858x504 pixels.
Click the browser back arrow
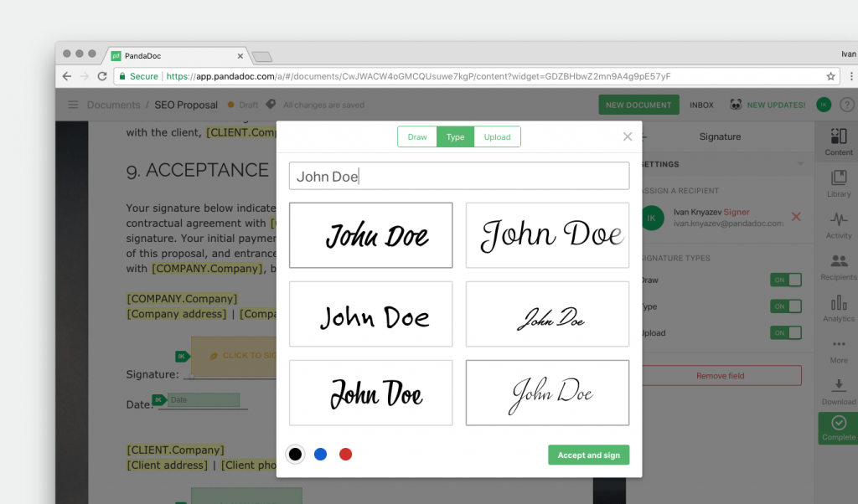click(x=67, y=76)
